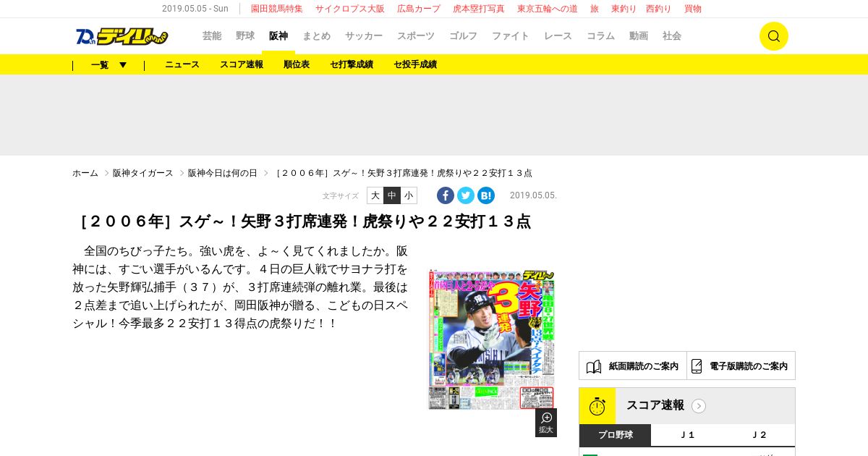Select the Ｊ２ score tab

759,435
